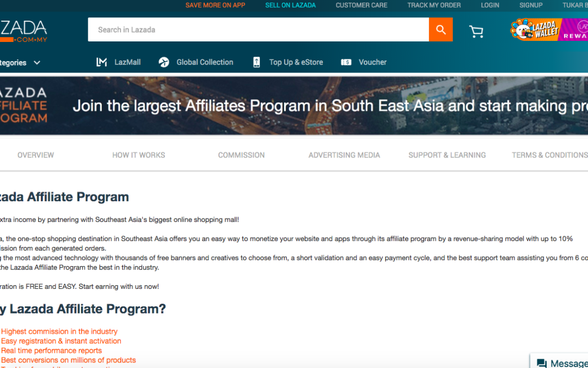Click 'Real time performance reports' text
The image size is (588, 368).
(x=51, y=351)
